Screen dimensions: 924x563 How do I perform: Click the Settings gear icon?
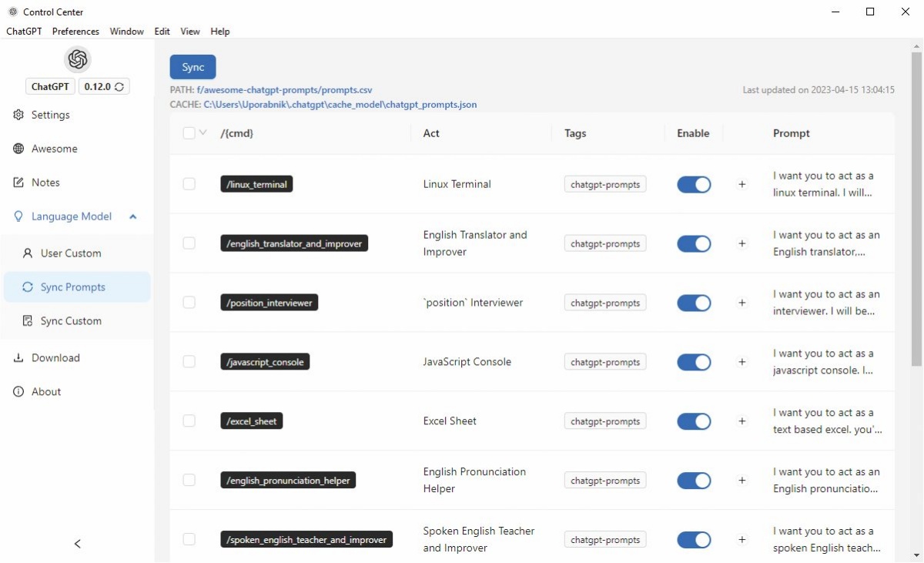coord(18,115)
